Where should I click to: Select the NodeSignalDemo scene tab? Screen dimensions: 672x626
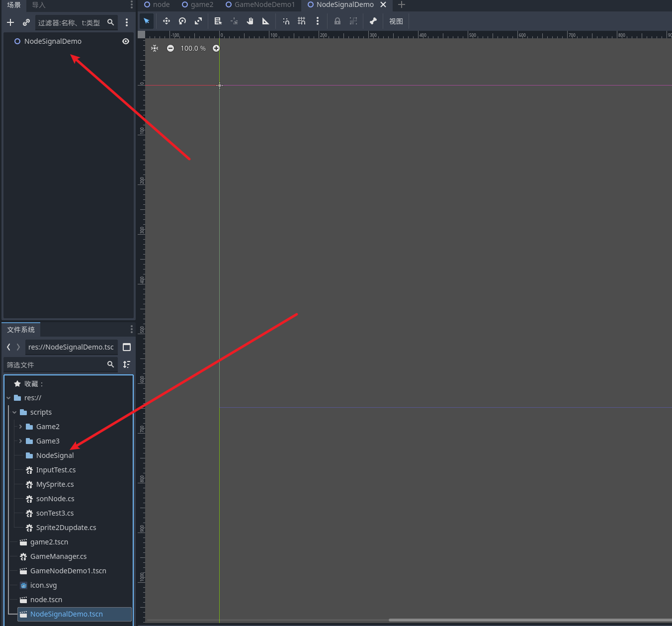[340, 4]
